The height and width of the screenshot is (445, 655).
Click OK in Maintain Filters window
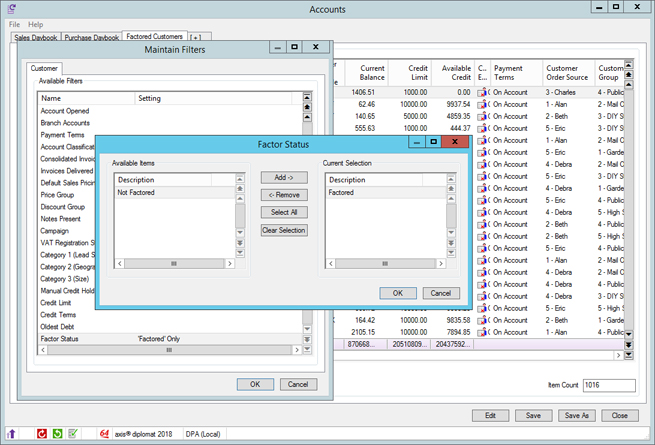click(x=255, y=384)
